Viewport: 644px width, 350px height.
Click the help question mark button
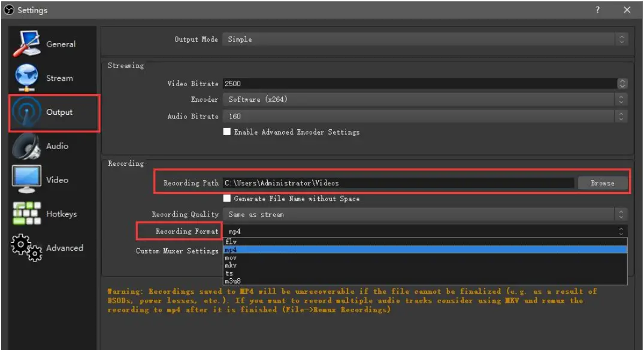coord(598,10)
